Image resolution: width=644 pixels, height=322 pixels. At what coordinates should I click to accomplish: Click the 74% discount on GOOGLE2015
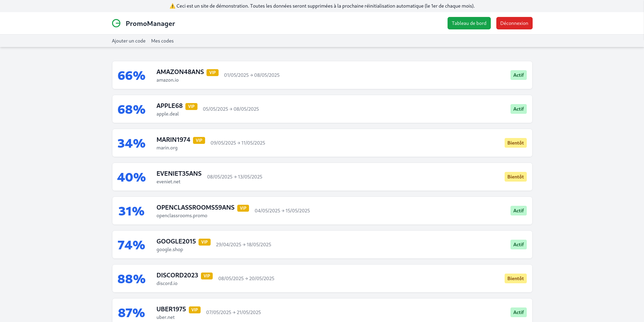pyautogui.click(x=131, y=245)
